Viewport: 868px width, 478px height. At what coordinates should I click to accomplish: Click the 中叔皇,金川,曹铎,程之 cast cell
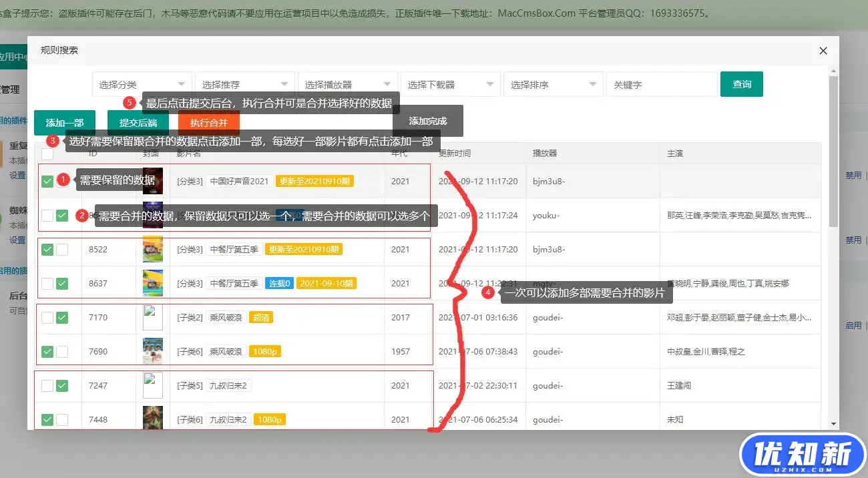pos(707,352)
